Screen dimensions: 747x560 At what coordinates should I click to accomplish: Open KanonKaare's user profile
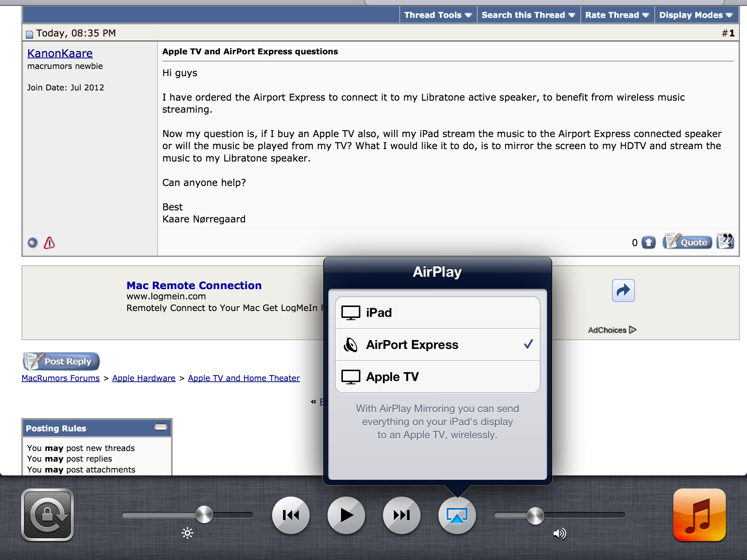tap(60, 53)
